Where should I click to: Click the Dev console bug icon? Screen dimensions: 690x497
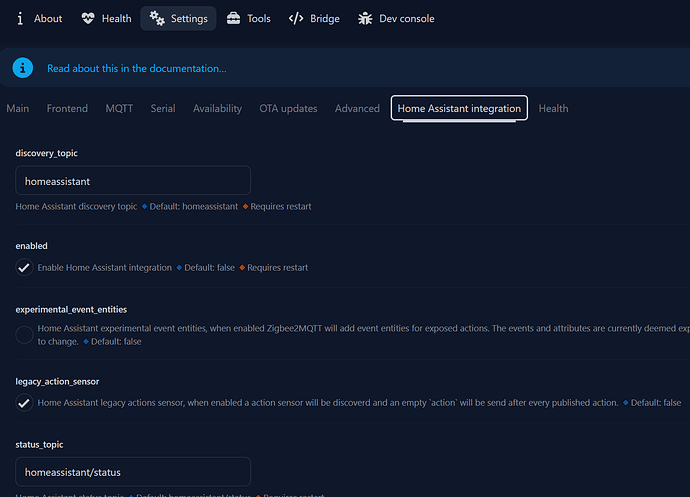click(x=365, y=18)
